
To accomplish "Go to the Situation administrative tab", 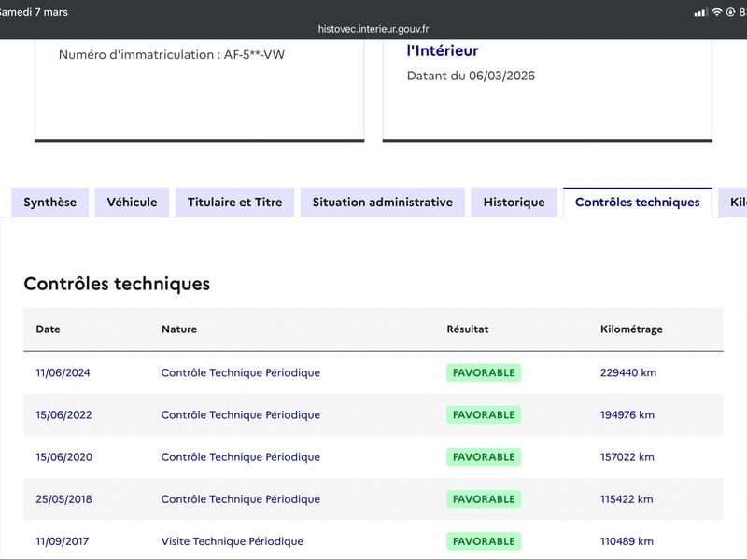I will pyautogui.click(x=382, y=203).
